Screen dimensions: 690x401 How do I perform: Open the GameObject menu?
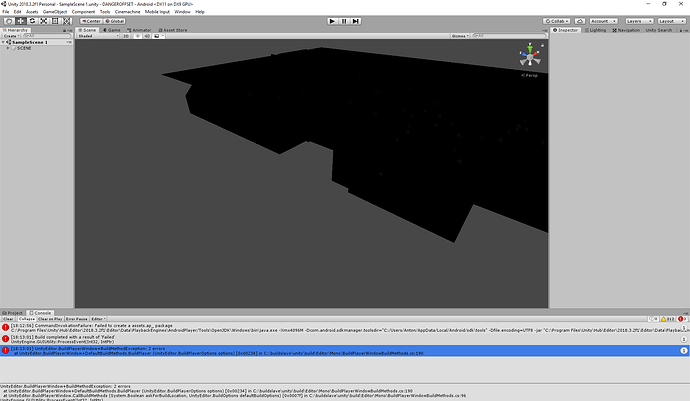pyautogui.click(x=55, y=12)
